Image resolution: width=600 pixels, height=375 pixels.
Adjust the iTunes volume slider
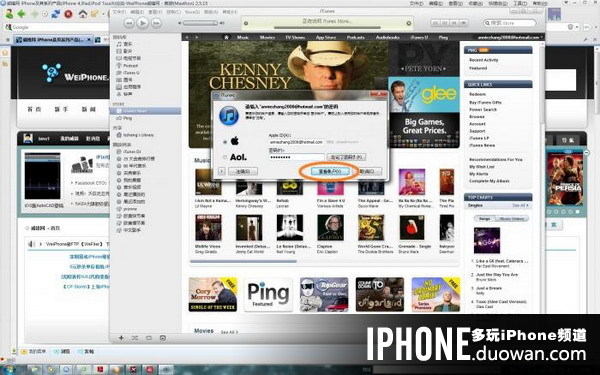pos(200,23)
